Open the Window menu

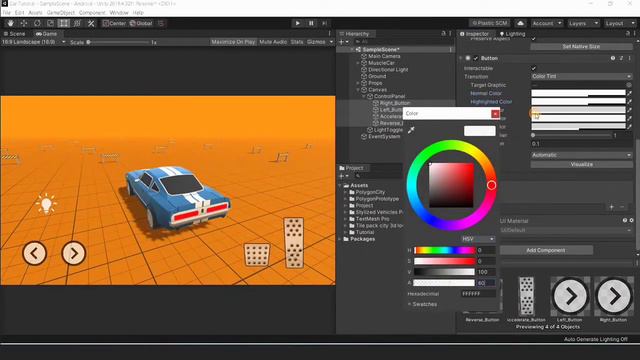point(119,13)
